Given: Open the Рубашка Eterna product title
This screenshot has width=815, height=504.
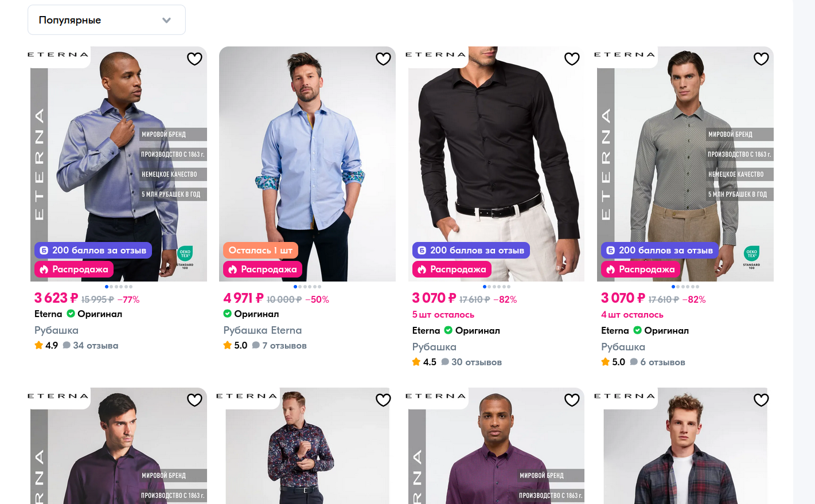Looking at the screenshot, I should (x=262, y=330).
